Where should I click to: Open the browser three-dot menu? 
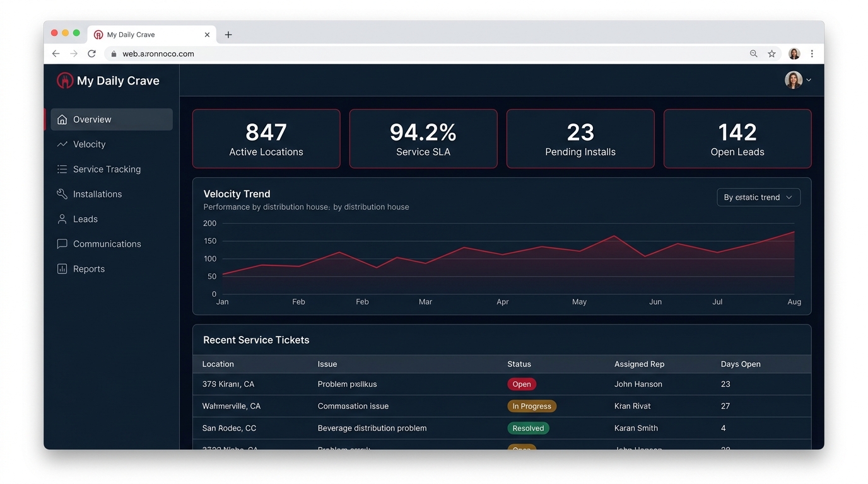click(812, 54)
